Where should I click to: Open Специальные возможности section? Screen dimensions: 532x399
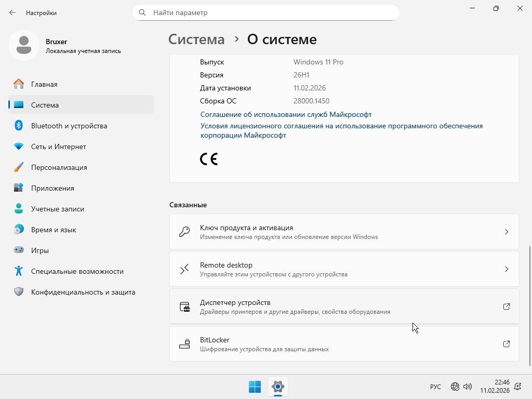click(81, 271)
